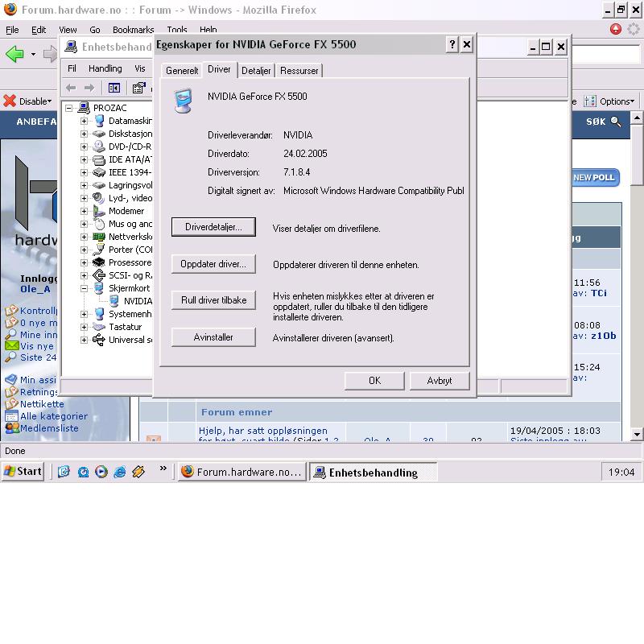Open Windows Start button
This screenshot has height=644, width=644.
(x=23, y=471)
